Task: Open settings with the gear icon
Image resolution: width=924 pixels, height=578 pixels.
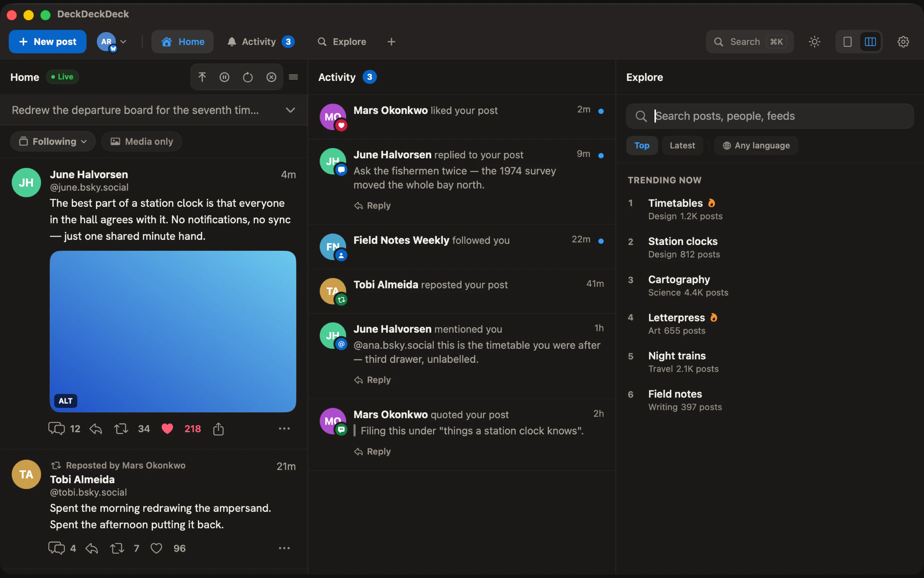Action: 903,42
